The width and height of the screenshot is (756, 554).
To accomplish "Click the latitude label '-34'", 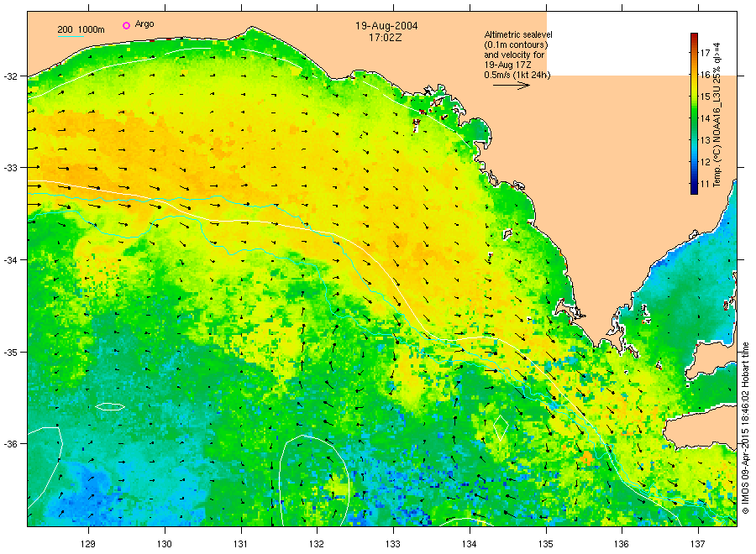I will point(10,260).
